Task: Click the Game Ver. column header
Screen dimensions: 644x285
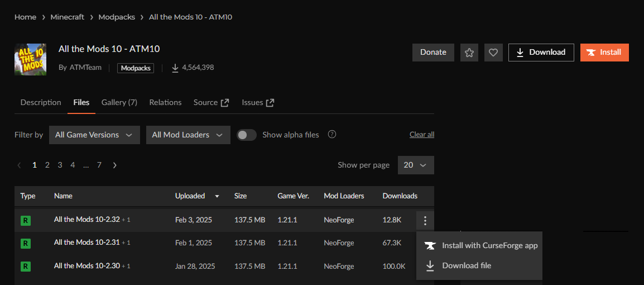Action: point(293,196)
